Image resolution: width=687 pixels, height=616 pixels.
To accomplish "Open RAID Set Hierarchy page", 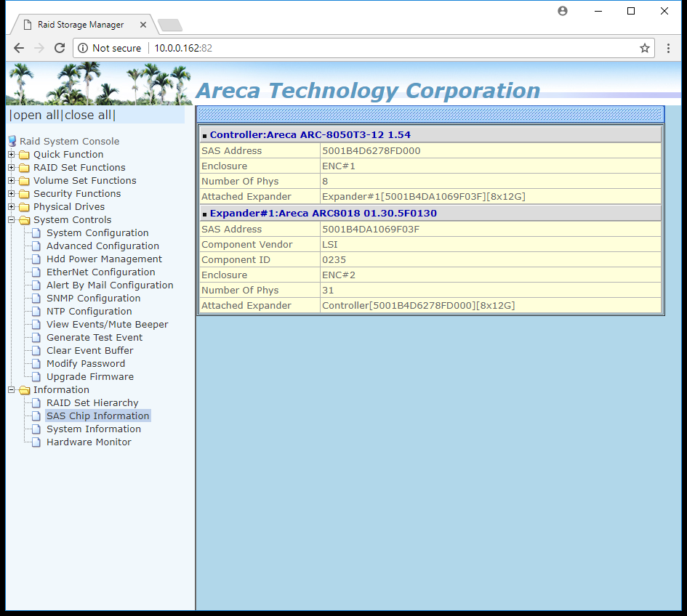I will pyautogui.click(x=92, y=402).
